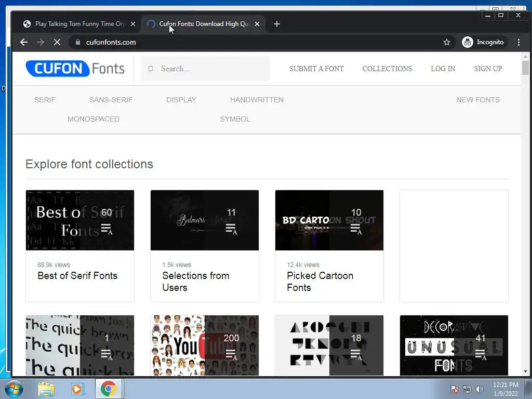Click font list icon under count 18
This screenshot has width=532, height=399.
coord(356,354)
